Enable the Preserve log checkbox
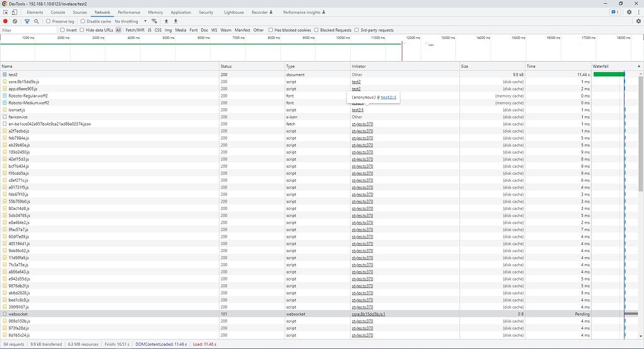Viewport: 644px width, 349px height. (x=48, y=21)
